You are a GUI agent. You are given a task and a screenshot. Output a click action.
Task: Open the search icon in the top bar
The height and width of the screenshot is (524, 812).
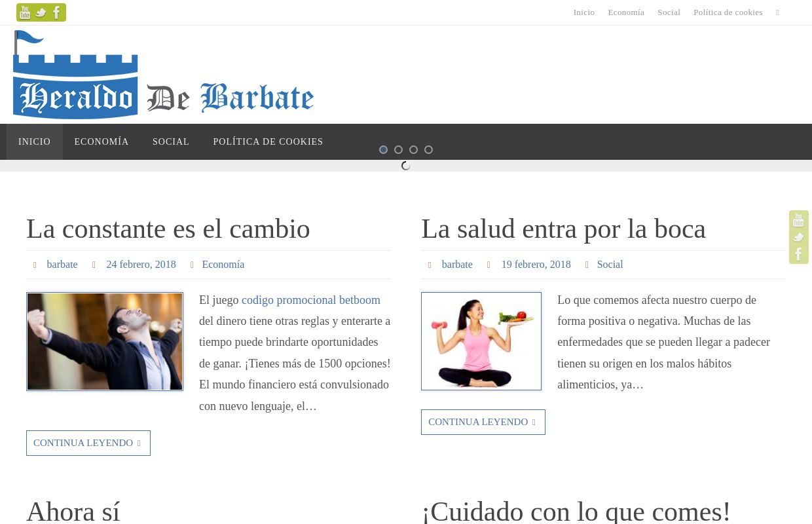(777, 12)
